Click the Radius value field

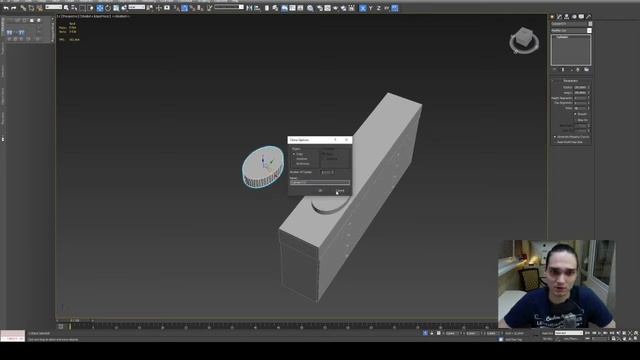coord(580,87)
